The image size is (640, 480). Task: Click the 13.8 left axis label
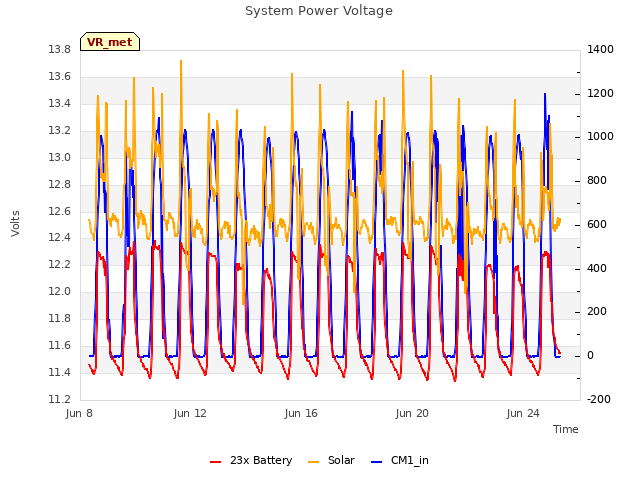coord(60,50)
